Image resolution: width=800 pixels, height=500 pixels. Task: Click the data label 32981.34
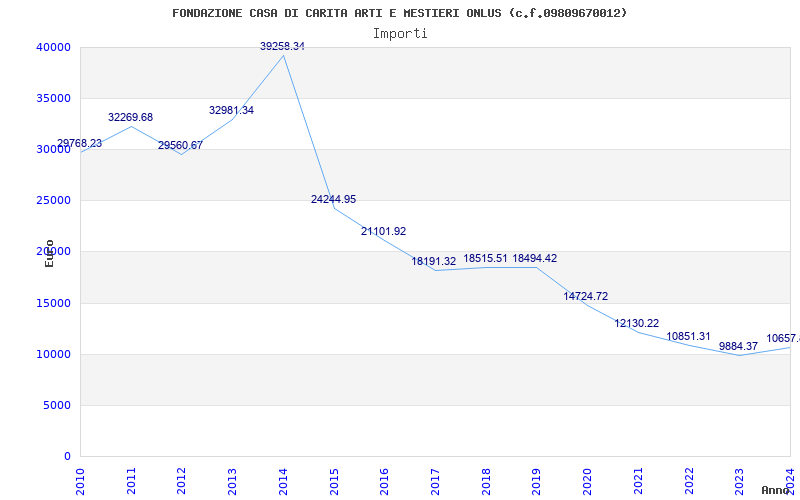[x=231, y=110]
